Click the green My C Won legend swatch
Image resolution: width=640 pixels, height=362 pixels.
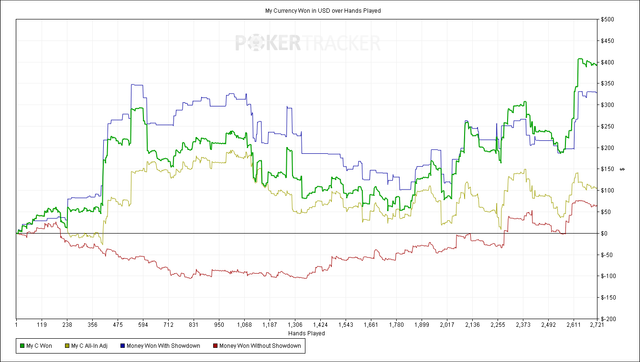coord(22,346)
